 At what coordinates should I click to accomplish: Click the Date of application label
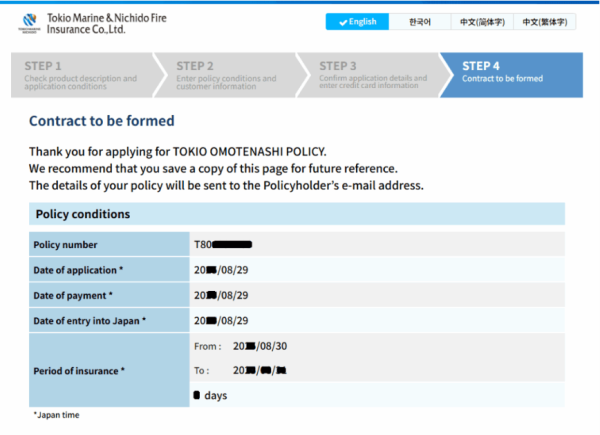coord(79,270)
